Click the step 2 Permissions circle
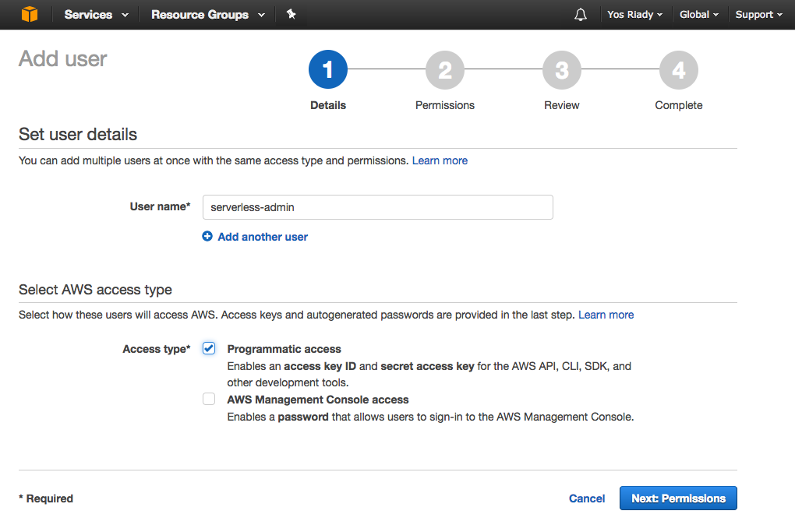 pos(444,71)
